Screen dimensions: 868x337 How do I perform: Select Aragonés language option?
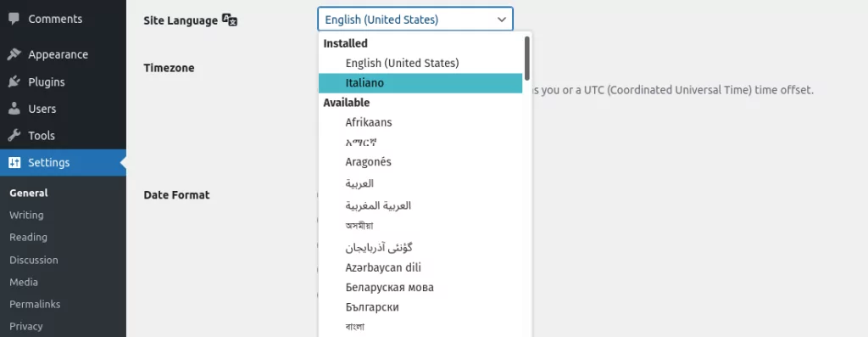[420, 162]
